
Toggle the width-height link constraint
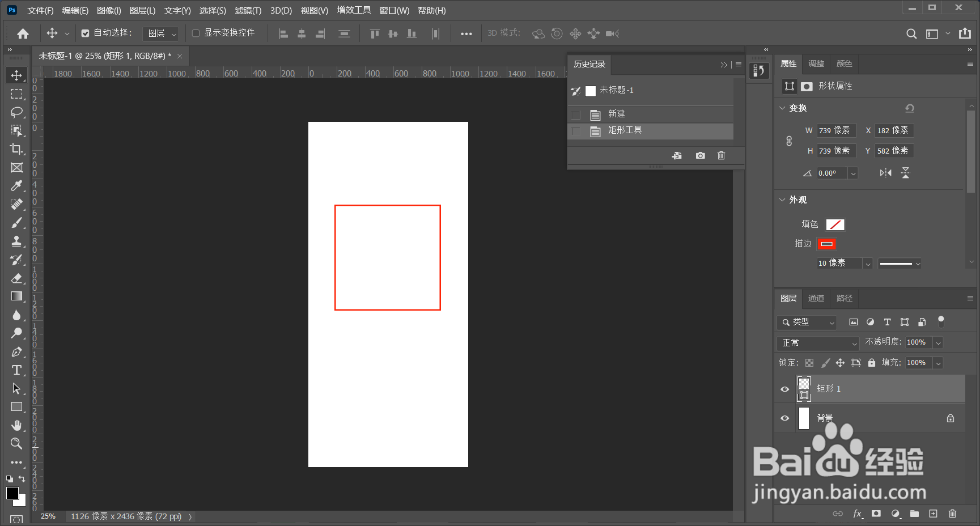[789, 141]
